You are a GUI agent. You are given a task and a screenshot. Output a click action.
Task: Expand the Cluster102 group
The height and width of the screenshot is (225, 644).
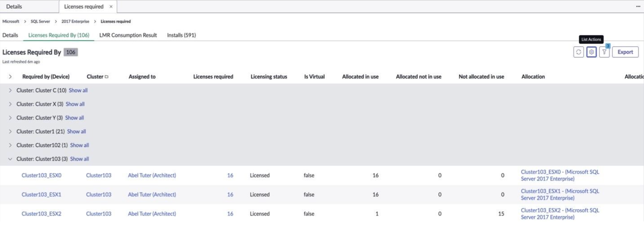[10, 145]
